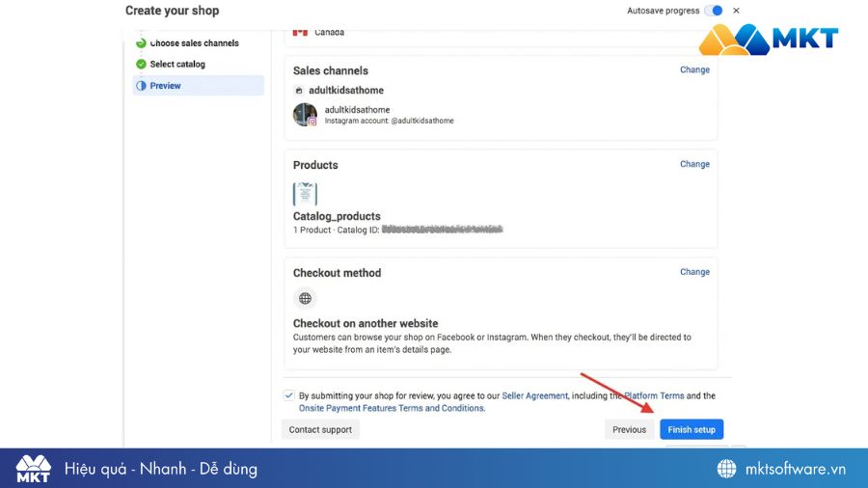Click the Catalog_products thumbnail image

tap(305, 194)
